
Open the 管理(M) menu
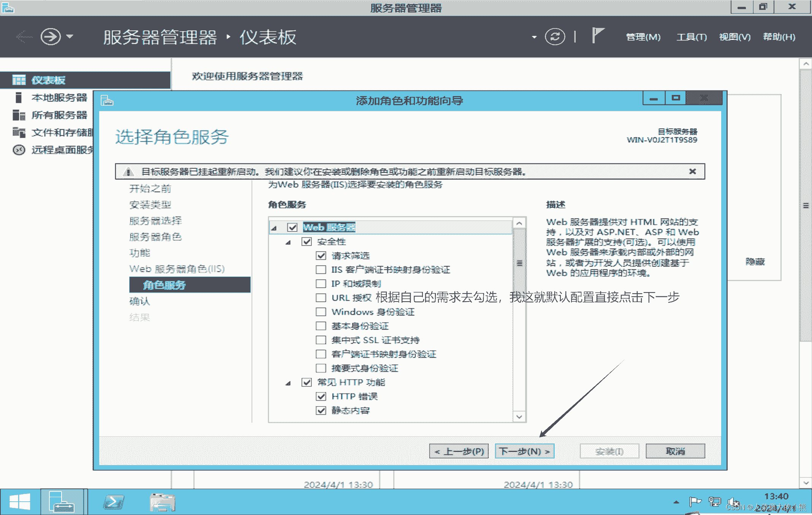pyautogui.click(x=643, y=37)
